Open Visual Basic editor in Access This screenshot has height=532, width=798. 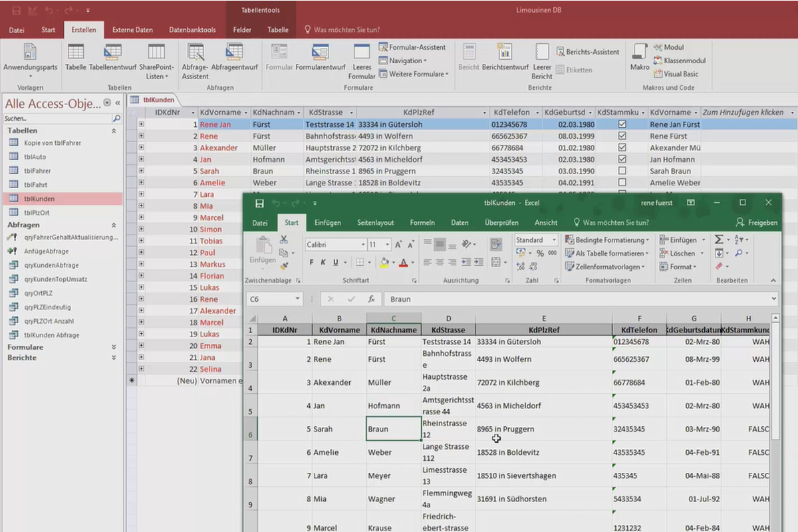(676, 74)
